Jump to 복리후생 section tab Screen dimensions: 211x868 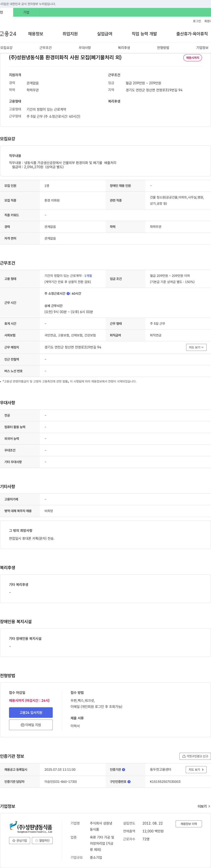pyautogui.click(x=124, y=48)
